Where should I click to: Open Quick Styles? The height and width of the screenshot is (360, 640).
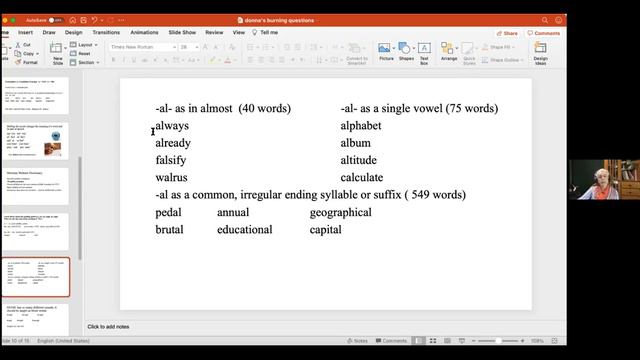[469, 53]
